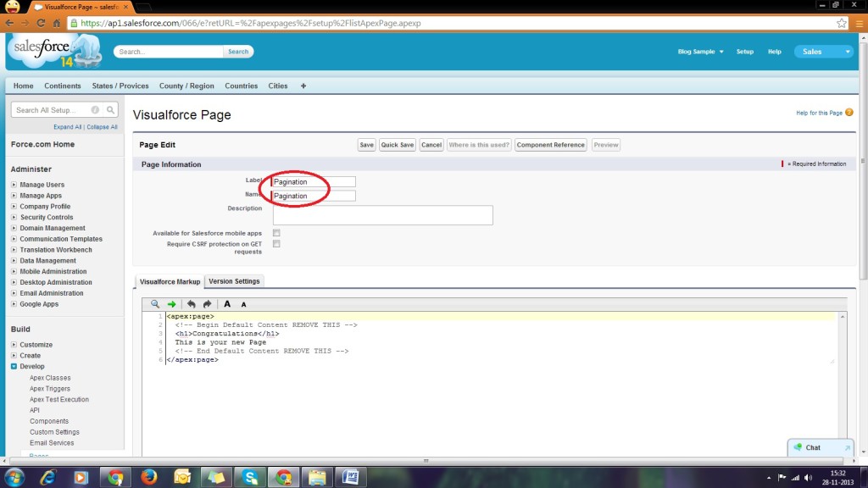Enable Available for Salesforce mobile apps checkbox

(276, 233)
